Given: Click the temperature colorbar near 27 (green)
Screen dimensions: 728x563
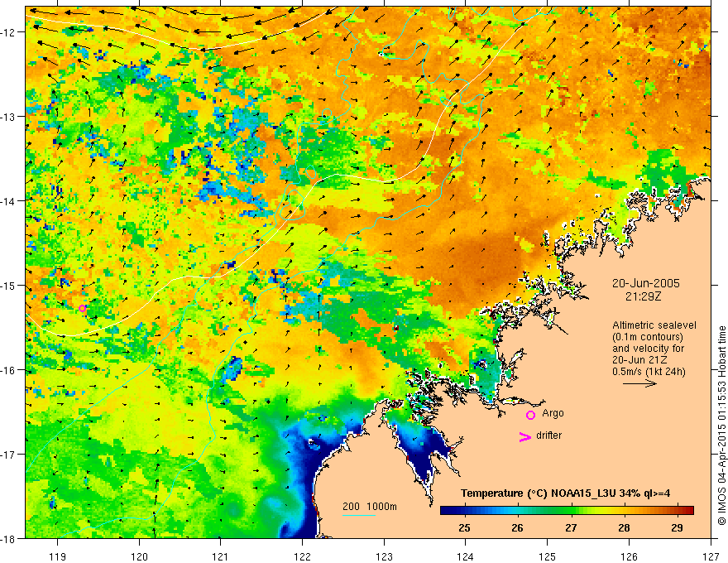Looking at the screenshot, I should pyautogui.click(x=571, y=511).
